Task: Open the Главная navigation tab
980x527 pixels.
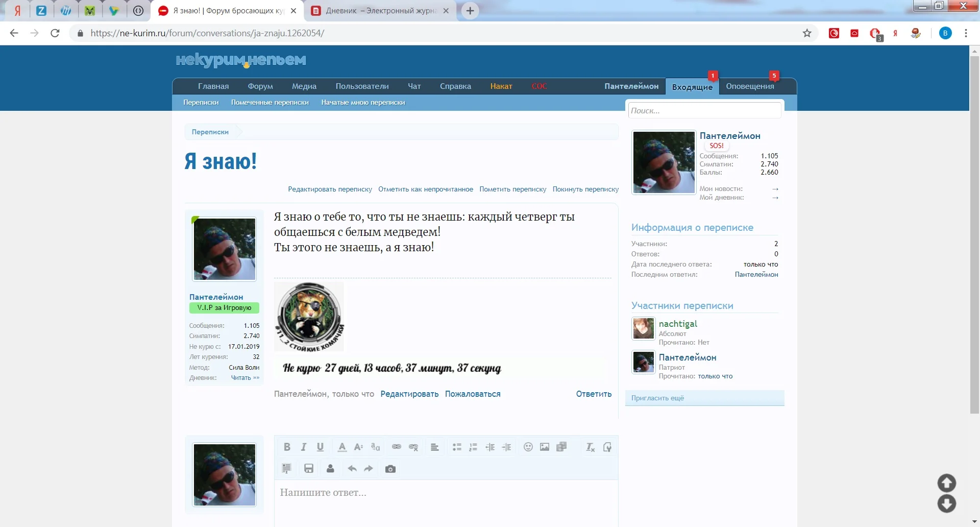Action: pos(213,86)
